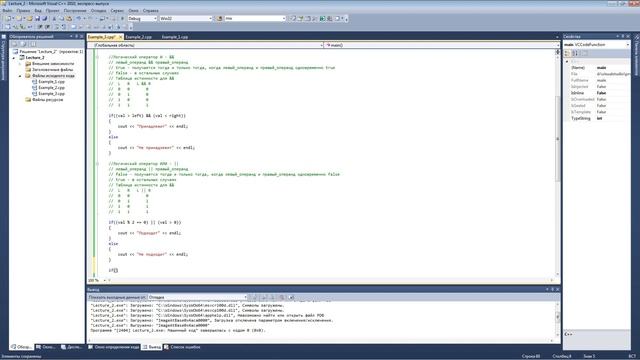Open the output source Отладка dropdown
The height and width of the screenshot is (360, 640).
[x=198, y=297]
